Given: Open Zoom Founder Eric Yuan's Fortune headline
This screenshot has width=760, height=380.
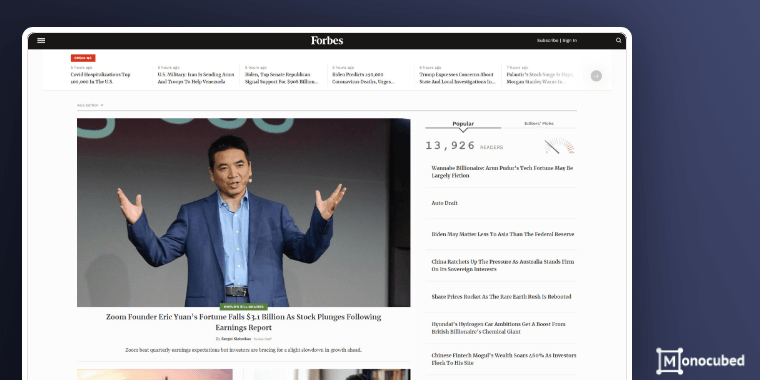Looking at the screenshot, I should pos(243,322).
